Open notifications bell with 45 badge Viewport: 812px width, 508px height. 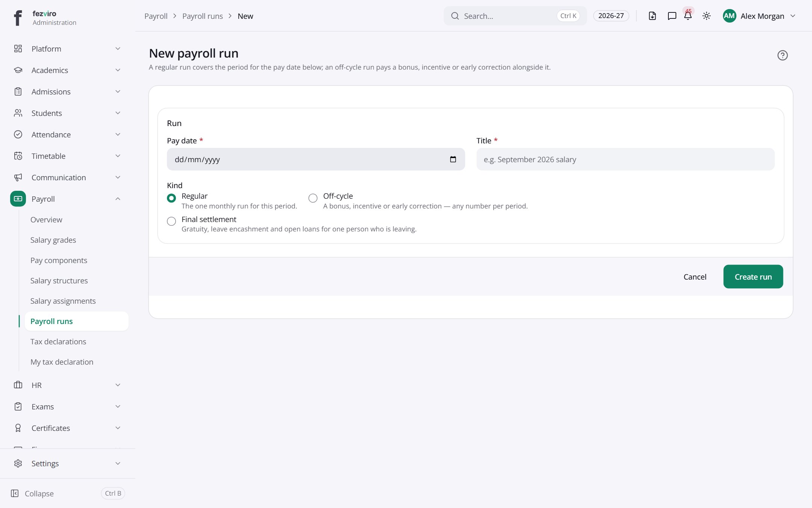688,15
